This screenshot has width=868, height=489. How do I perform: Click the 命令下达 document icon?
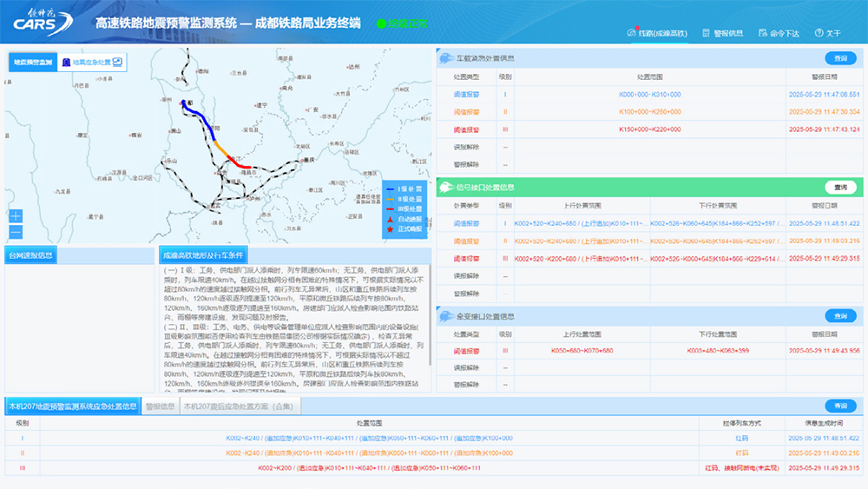(762, 33)
